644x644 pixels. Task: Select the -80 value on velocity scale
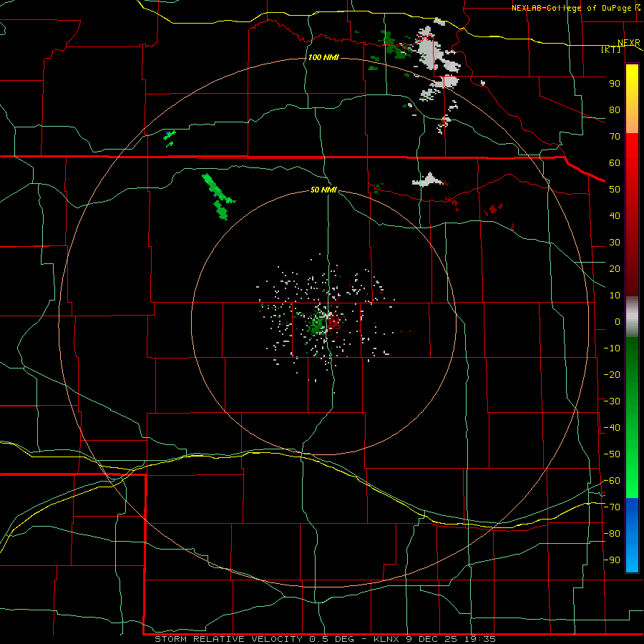click(x=612, y=534)
